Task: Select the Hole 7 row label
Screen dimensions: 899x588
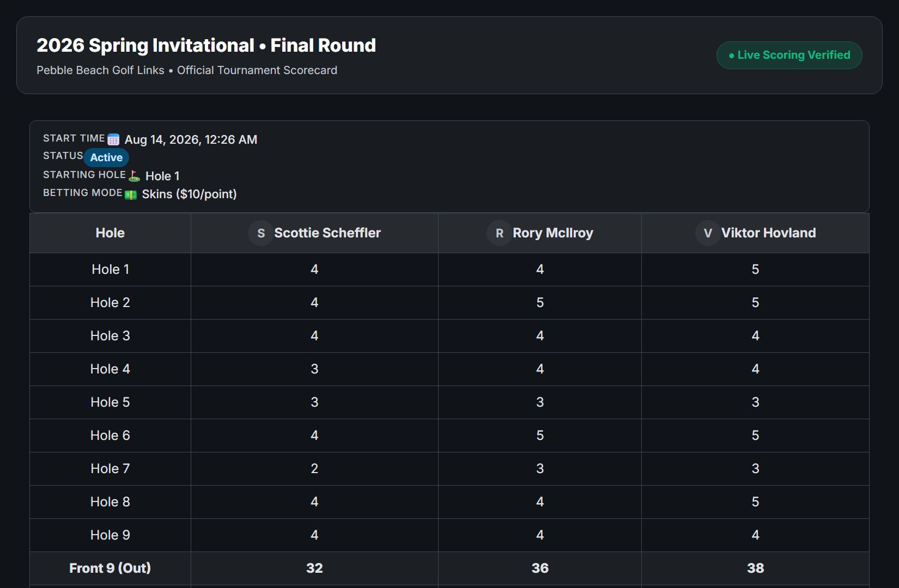Action: (110, 469)
